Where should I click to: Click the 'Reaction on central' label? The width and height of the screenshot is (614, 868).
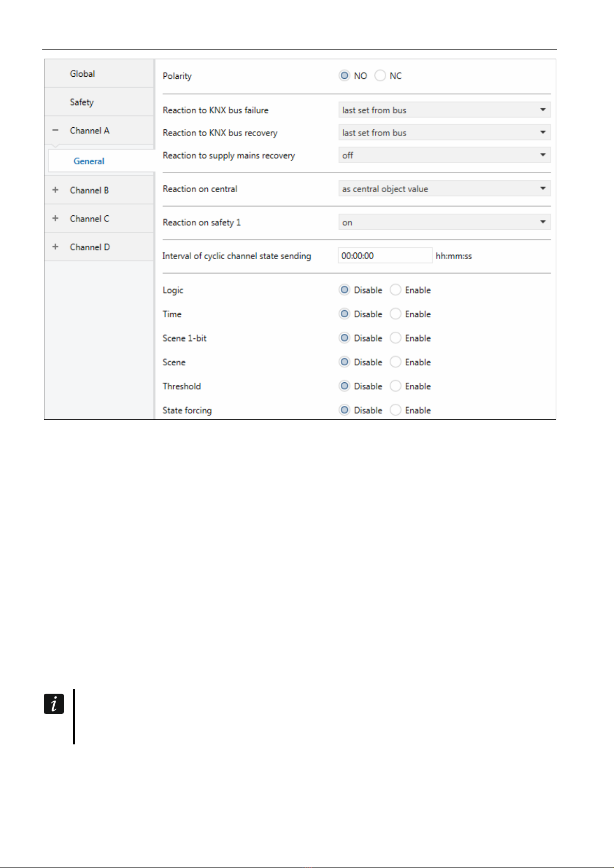(200, 189)
